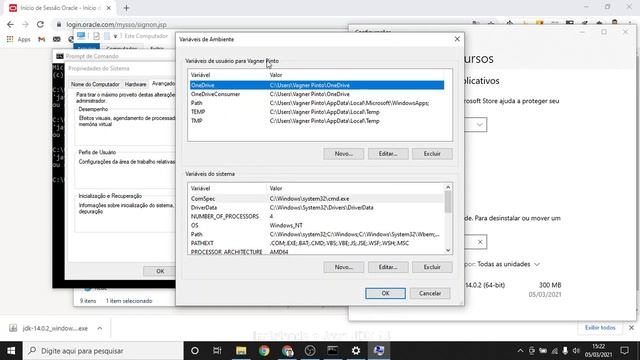Open OBS Studio from the taskbar
Image resolution: width=640 pixels, height=360 pixels.
pyautogui.click(x=310, y=351)
